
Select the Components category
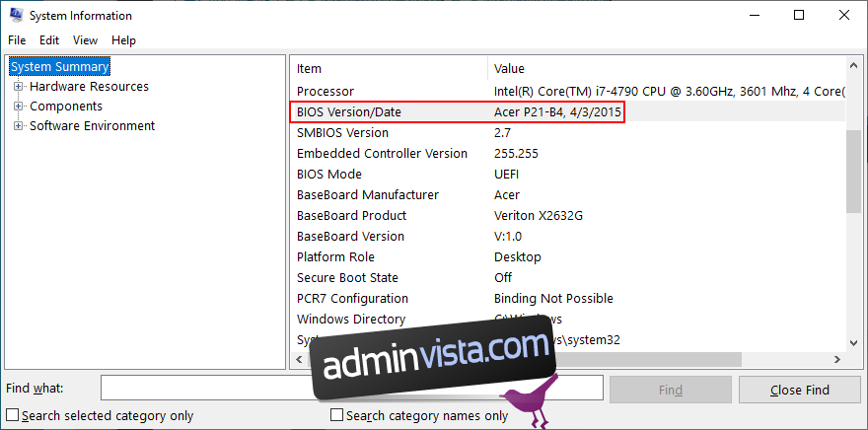pyautogui.click(x=66, y=107)
